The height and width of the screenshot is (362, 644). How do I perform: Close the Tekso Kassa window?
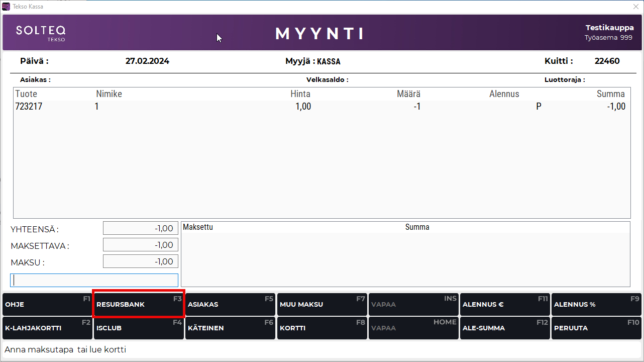(x=636, y=7)
